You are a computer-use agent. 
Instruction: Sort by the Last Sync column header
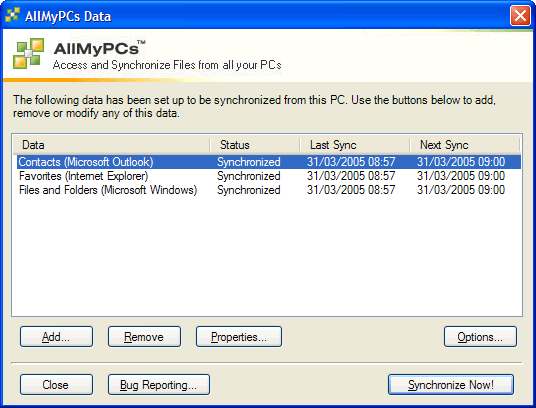click(355, 145)
